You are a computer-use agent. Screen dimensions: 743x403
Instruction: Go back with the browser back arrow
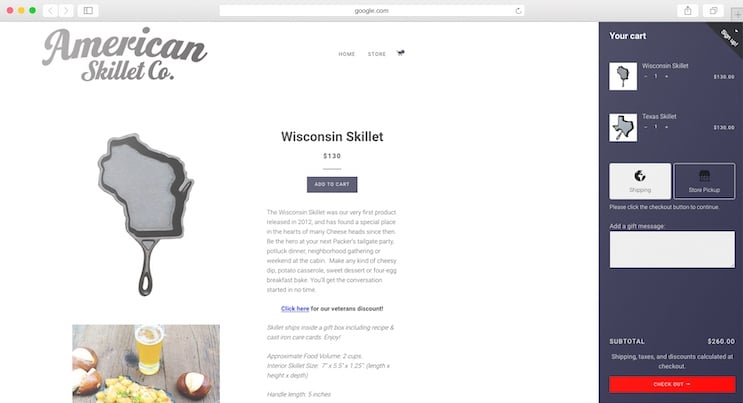click(x=50, y=10)
